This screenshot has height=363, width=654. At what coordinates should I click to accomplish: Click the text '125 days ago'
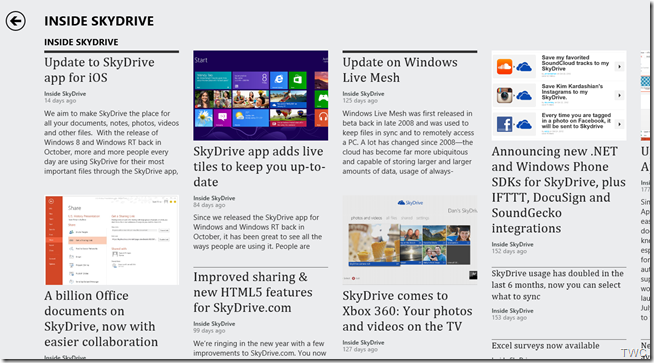[x=360, y=101]
